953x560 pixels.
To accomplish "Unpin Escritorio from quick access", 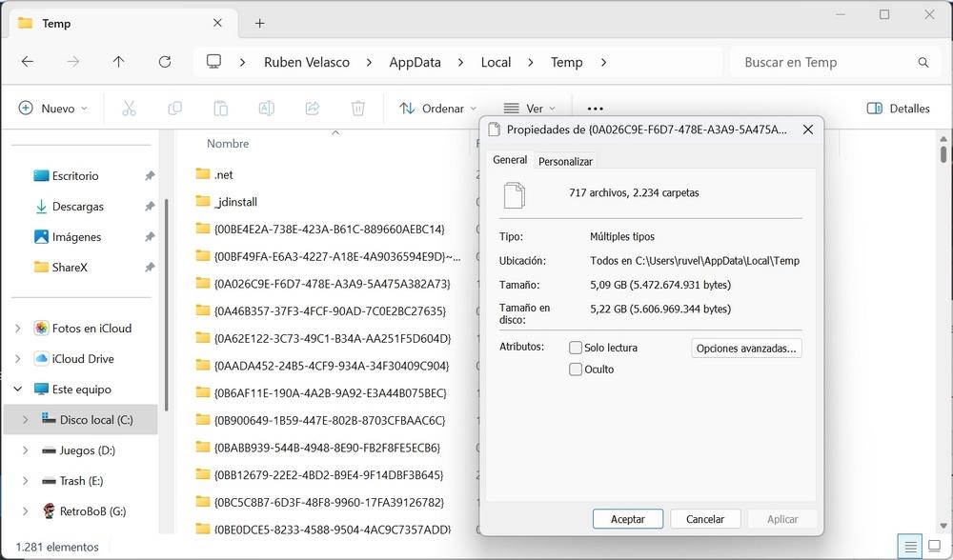I will (150, 176).
